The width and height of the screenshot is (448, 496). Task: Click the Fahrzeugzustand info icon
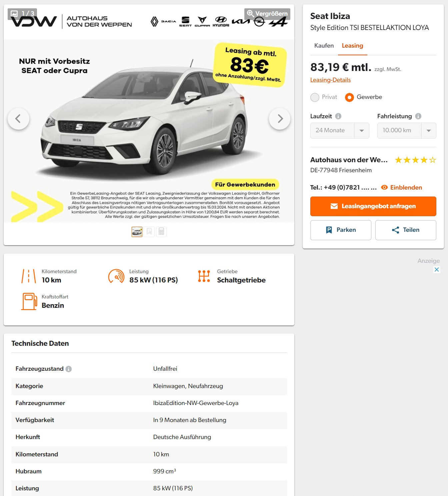[69, 369]
